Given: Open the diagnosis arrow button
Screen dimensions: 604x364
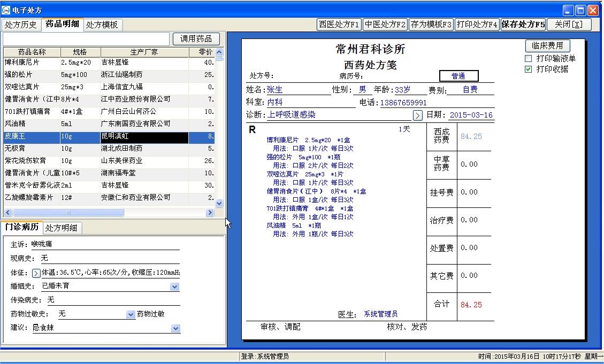Looking at the screenshot, I should point(418,115).
